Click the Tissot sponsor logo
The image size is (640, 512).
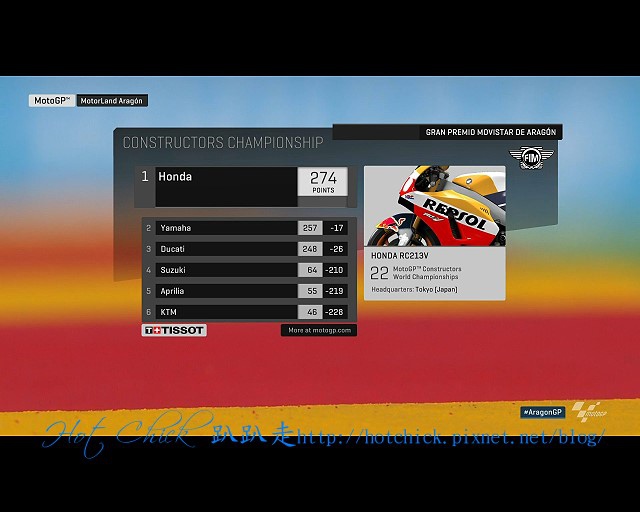(x=174, y=330)
